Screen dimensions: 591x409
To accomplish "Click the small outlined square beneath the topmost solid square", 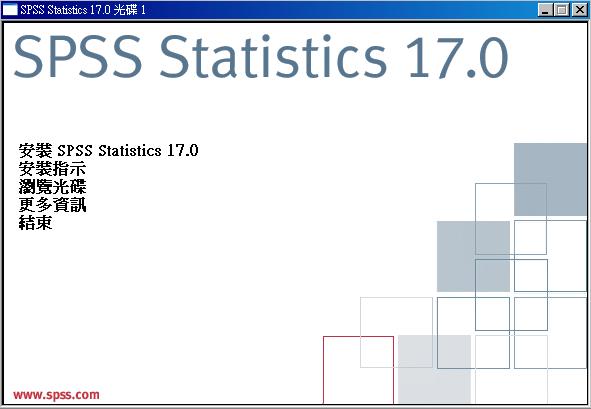I will pyautogui.click(x=530, y=237).
